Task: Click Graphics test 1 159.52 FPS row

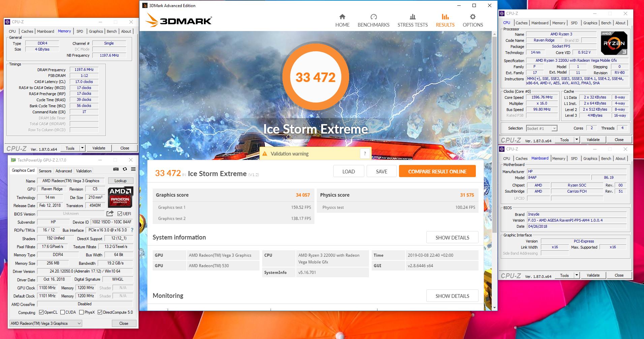Action: pyautogui.click(x=233, y=207)
